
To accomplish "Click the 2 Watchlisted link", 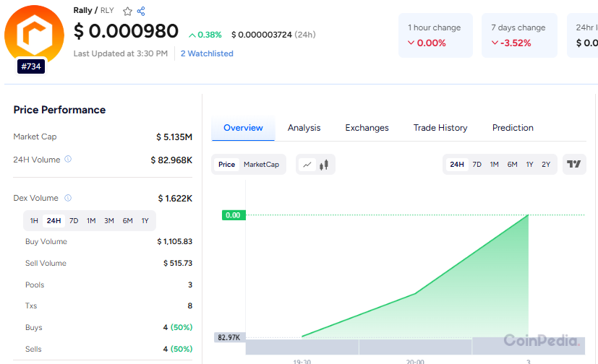I will point(207,53).
